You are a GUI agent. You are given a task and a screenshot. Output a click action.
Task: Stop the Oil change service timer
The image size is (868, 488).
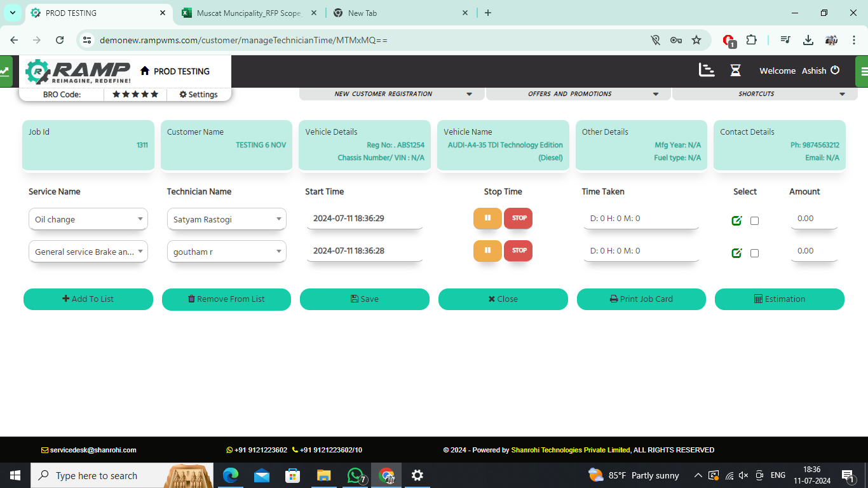tap(519, 218)
